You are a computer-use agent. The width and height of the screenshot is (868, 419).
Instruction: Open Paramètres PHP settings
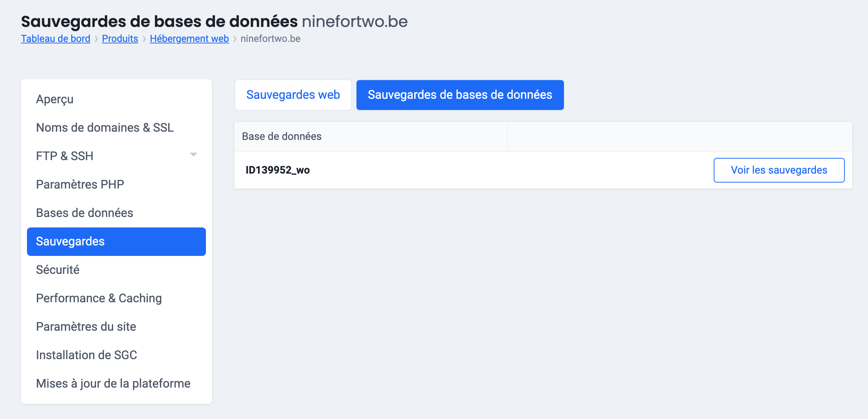80,184
